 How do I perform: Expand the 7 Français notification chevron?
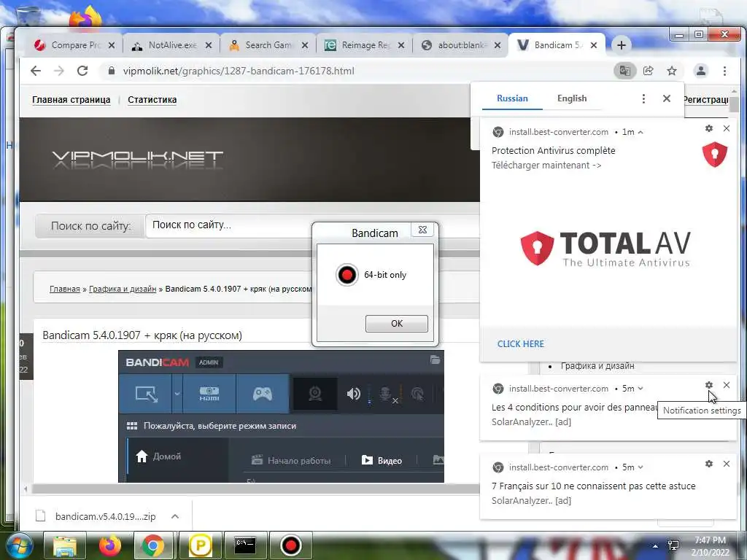pyautogui.click(x=640, y=467)
